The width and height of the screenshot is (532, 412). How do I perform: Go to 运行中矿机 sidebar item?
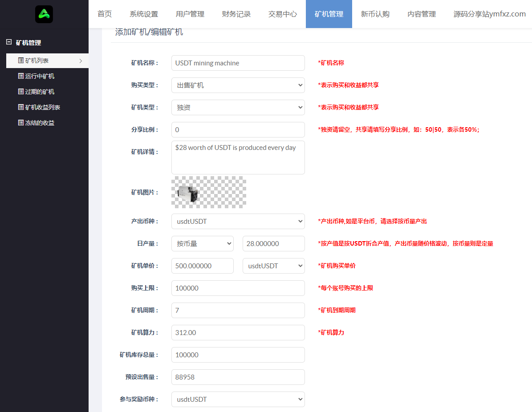[40, 76]
